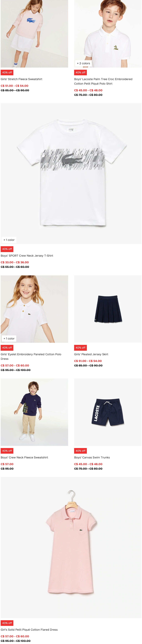Open Girls' Stretch Fleece Sweatshirt product link
Image resolution: width=142 pixels, height=644 pixels.
(21, 79)
